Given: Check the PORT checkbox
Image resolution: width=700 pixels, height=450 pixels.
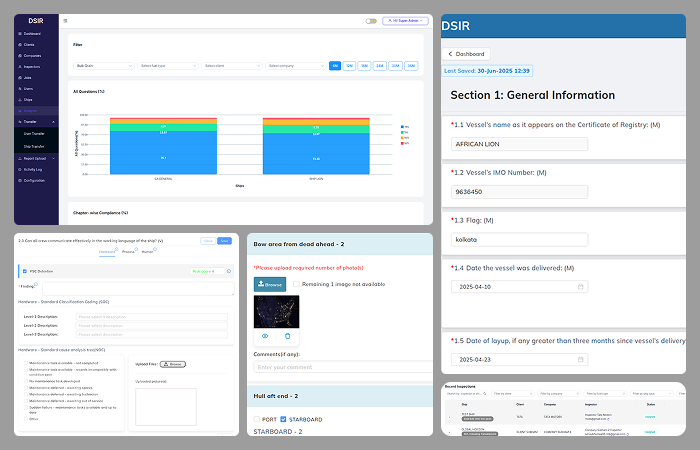Looking at the screenshot, I should tap(257, 419).
